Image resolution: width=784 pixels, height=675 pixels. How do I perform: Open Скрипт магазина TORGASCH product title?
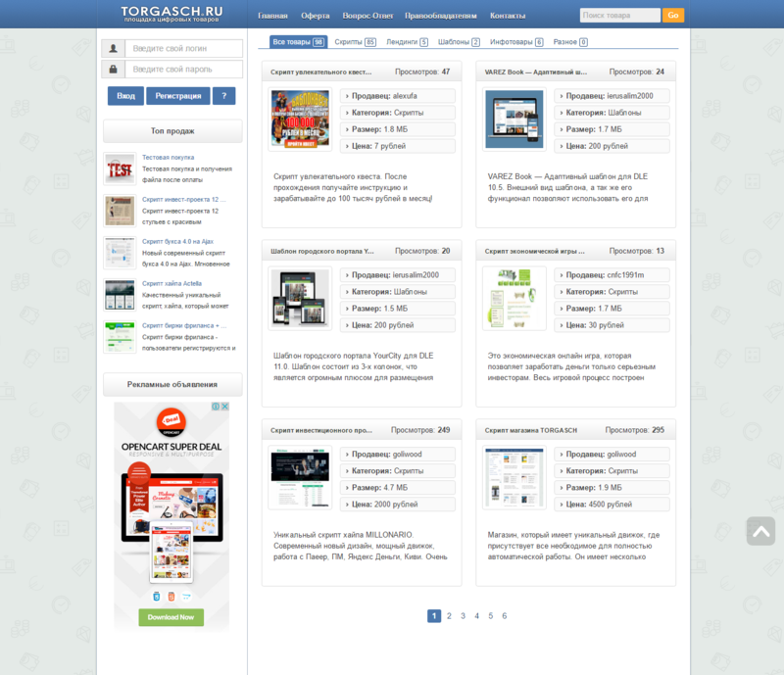530,430
